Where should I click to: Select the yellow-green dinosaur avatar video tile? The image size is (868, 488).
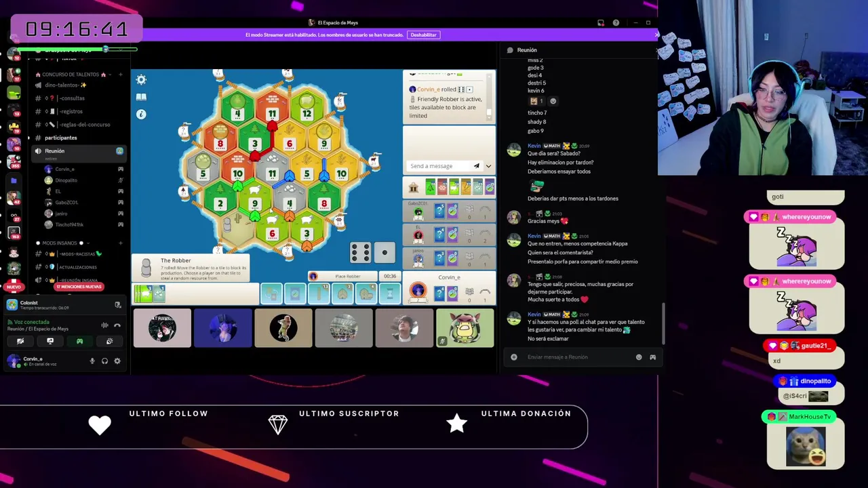tap(465, 328)
